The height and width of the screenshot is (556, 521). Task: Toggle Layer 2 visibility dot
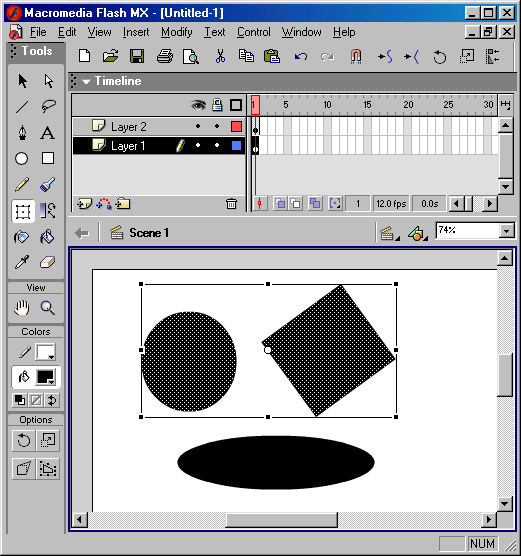coord(198,126)
